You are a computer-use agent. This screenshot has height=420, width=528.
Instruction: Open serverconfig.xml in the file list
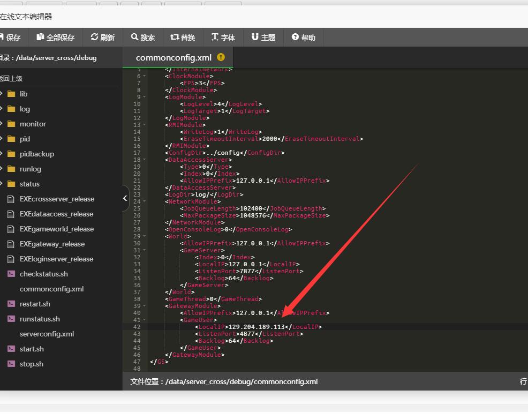point(47,334)
